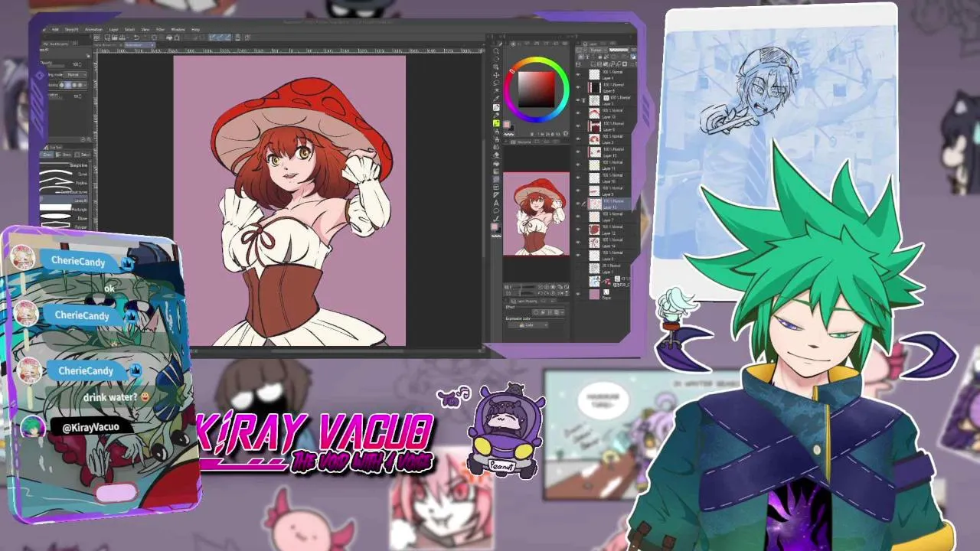Toggle the first highlighted snap button in command bar
Screen dimensions: 980x551
coord(212,37)
